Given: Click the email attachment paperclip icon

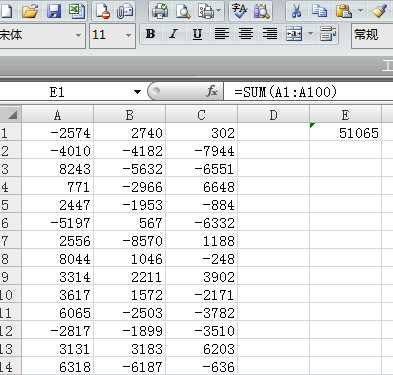Looking at the screenshot, I should [x=125, y=11].
